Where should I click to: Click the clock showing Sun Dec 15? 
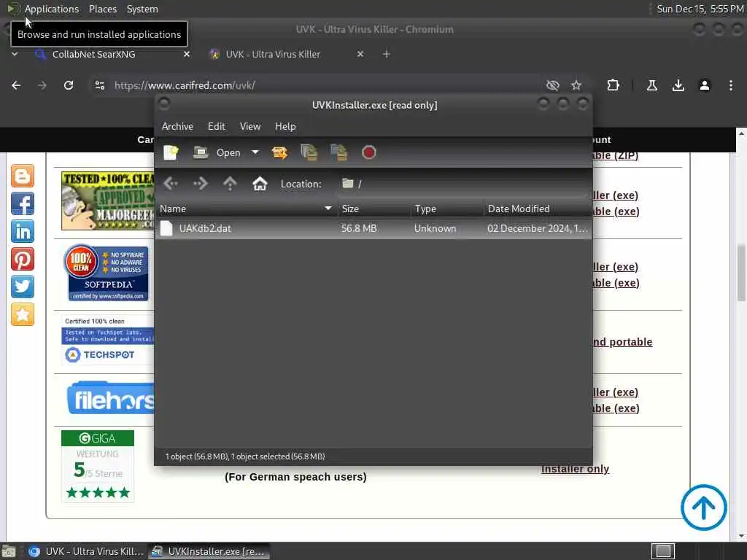pos(700,9)
